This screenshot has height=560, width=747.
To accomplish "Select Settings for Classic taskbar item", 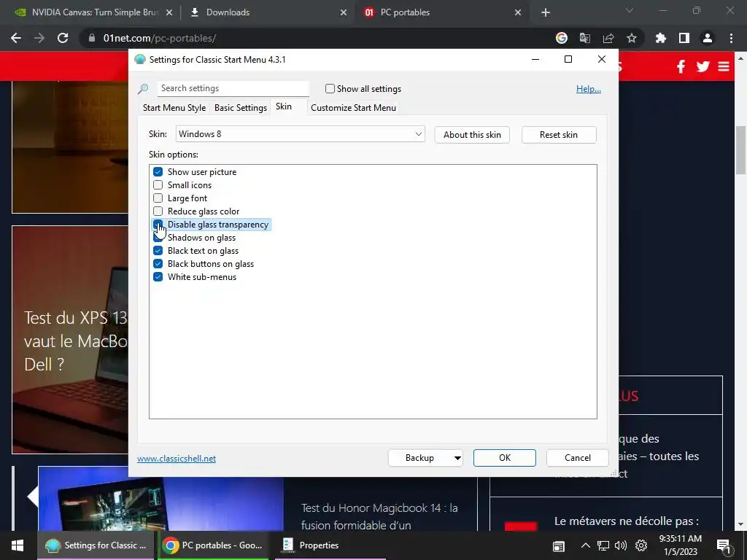I will tap(97, 545).
